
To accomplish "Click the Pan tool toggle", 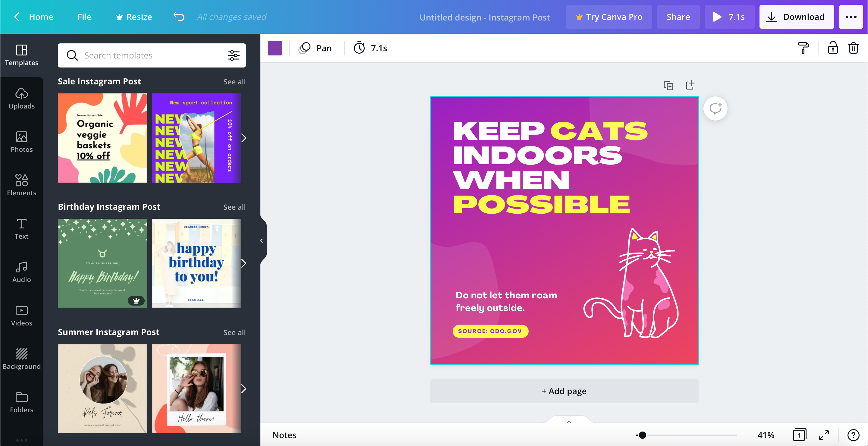I will [x=315, y=48].
